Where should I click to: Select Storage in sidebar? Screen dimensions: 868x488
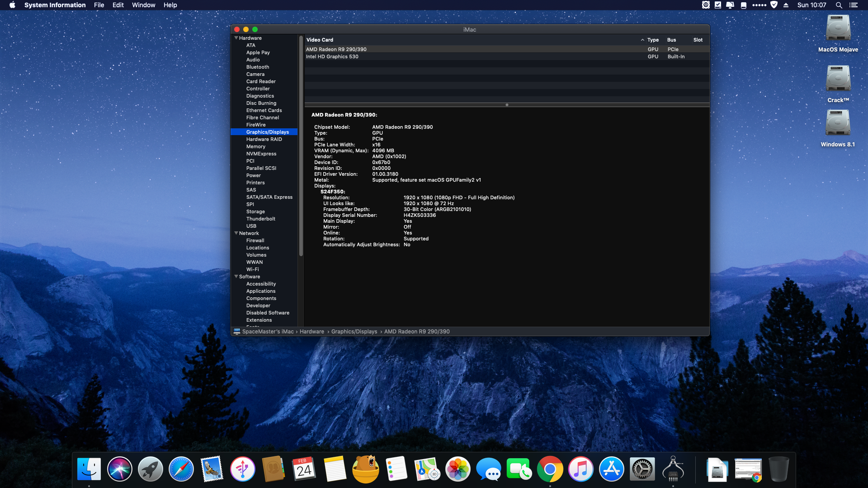[x=255, y=211]
